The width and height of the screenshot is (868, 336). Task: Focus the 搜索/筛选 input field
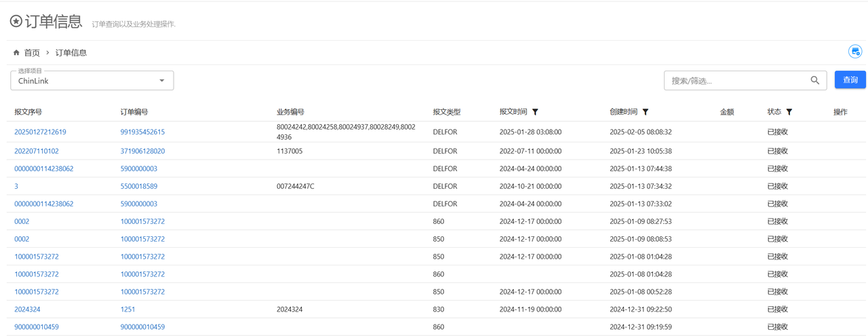coord(738,81)
